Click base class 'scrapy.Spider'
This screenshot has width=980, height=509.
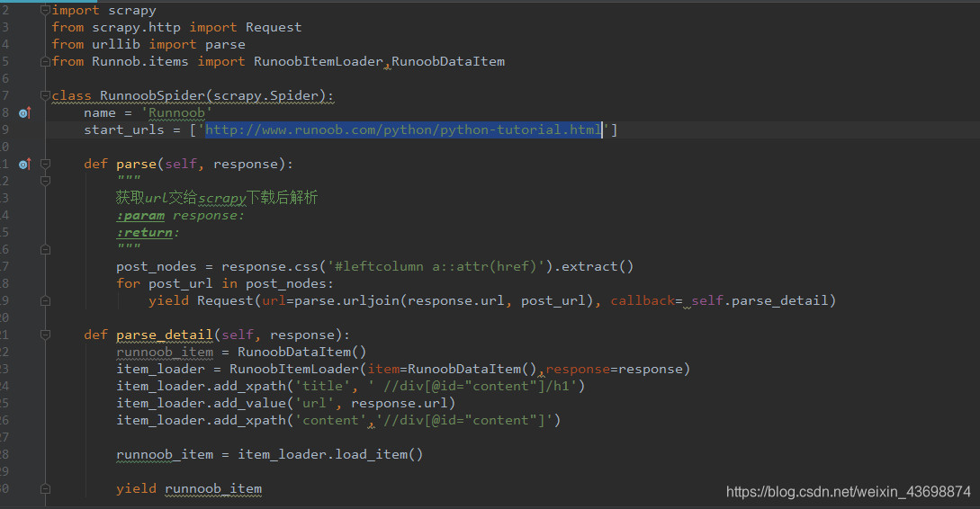265,95
